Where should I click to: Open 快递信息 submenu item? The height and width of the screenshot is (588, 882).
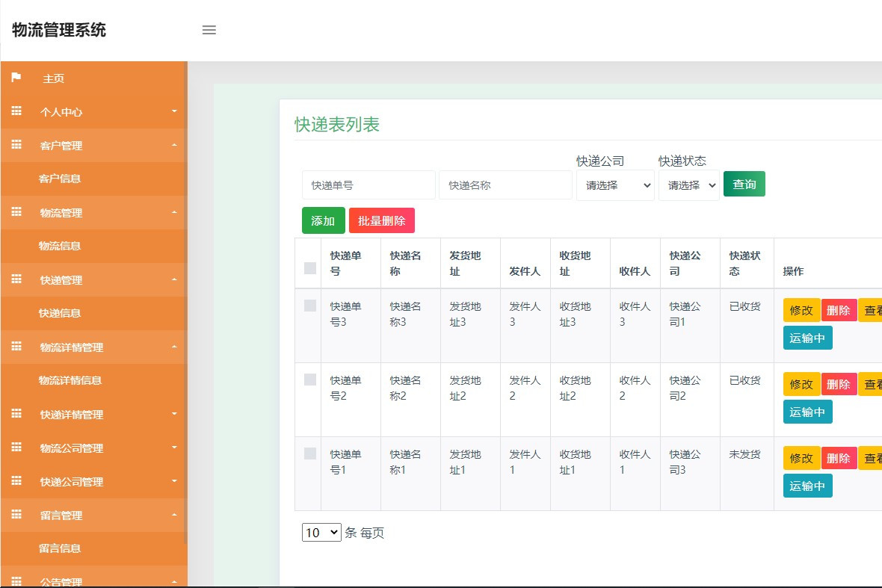[60, 313]
